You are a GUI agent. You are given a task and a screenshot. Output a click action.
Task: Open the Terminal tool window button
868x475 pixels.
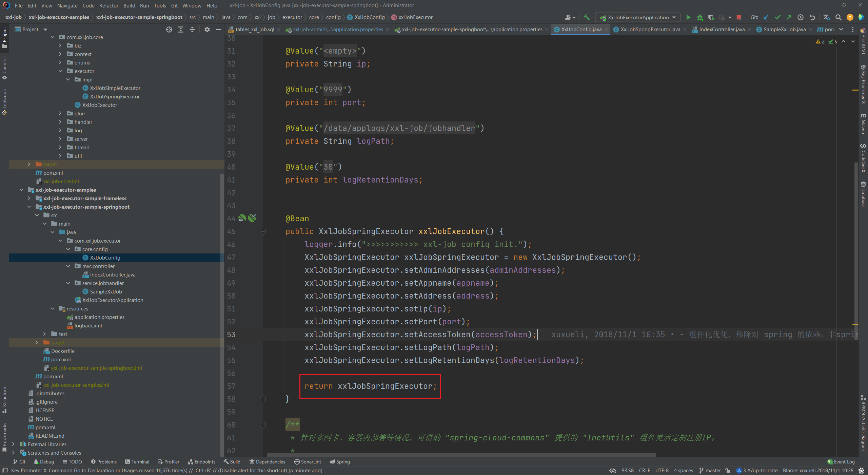[137, 462]
